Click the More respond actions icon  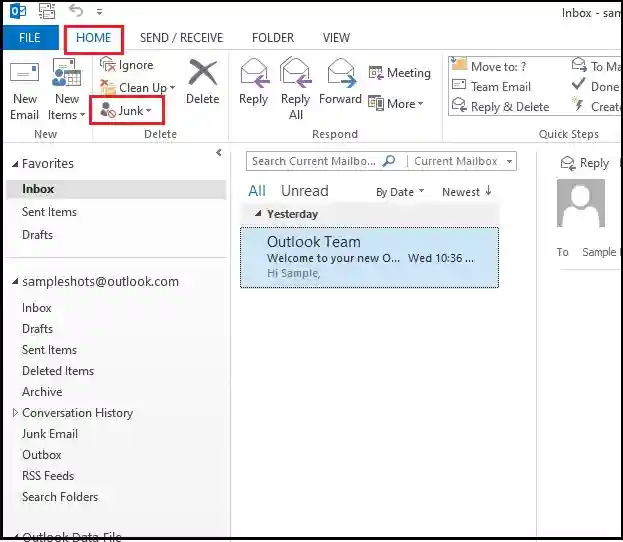coord(375,104)
